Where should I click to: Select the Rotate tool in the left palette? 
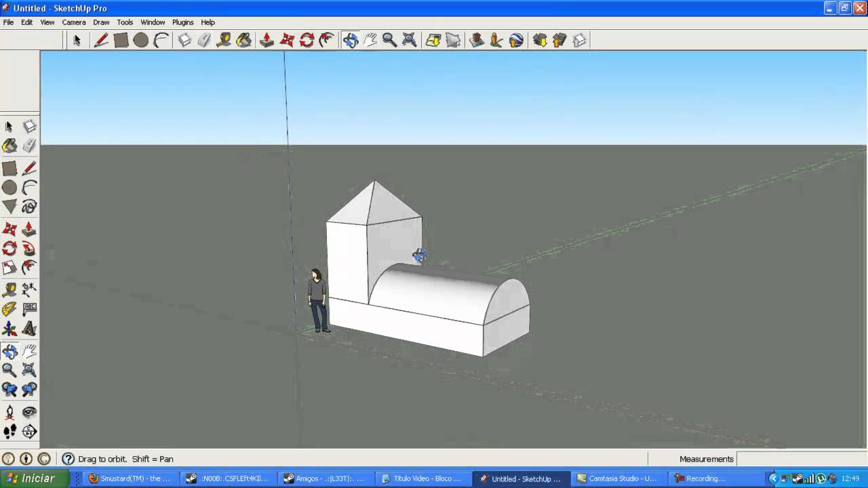(9, 249)
